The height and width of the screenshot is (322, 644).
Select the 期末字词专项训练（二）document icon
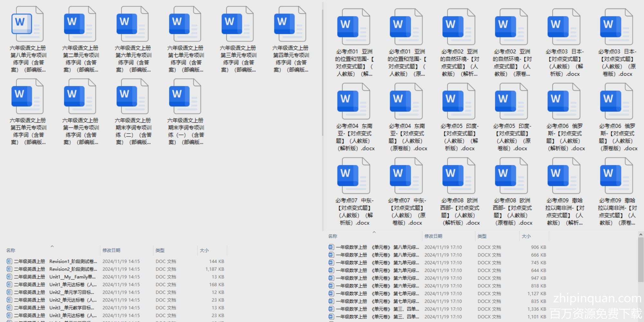coord(132,97)
